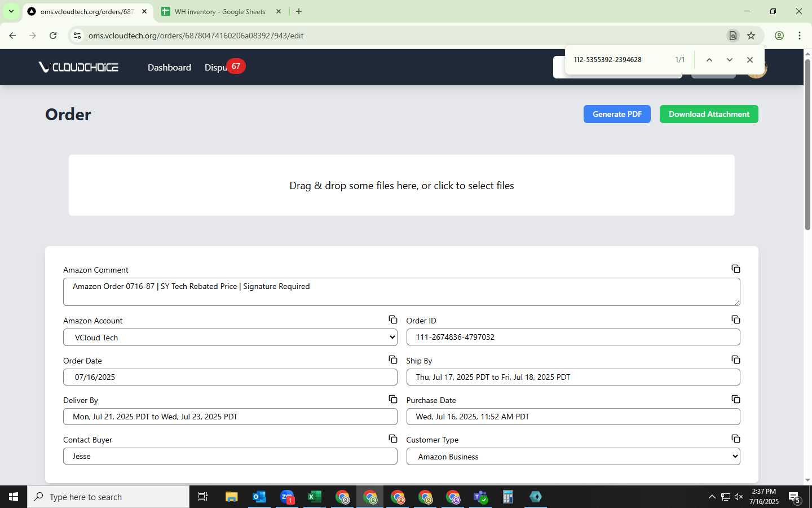Open the Chrome three-dot menu
The height and width of the screenshot is (508, 812).
[800, 36]
